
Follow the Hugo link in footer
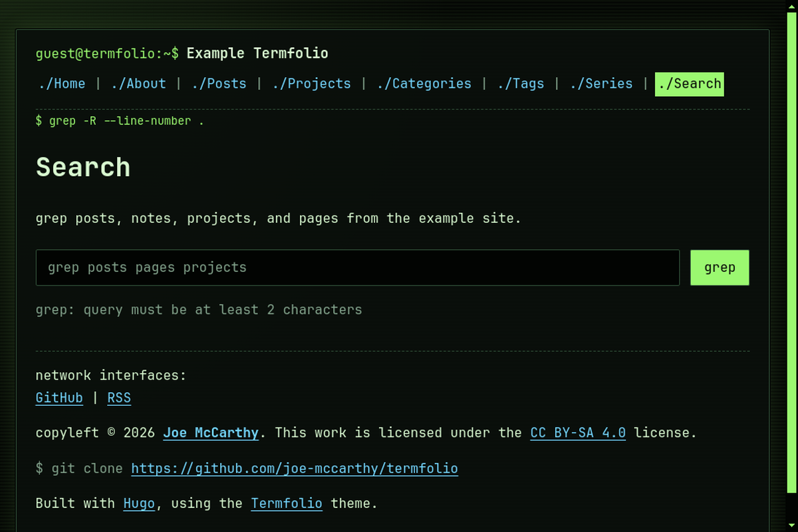point(139,503)
